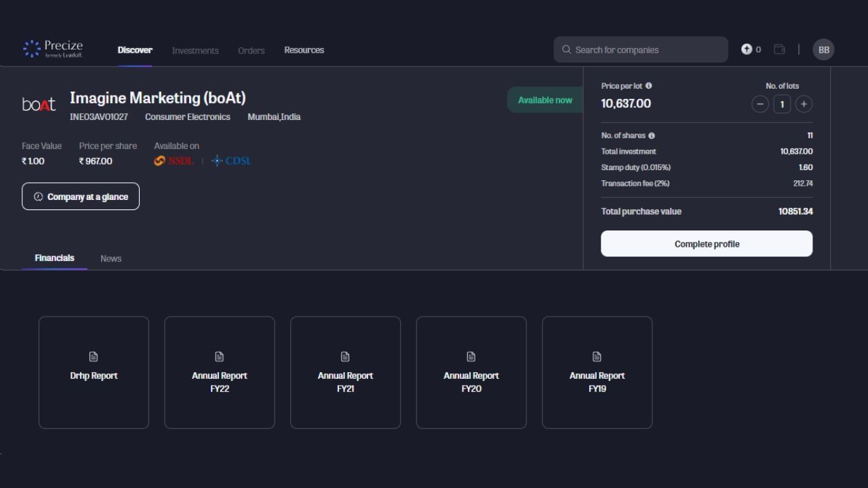Click the Consumer Electronics label

click(188, 117)
